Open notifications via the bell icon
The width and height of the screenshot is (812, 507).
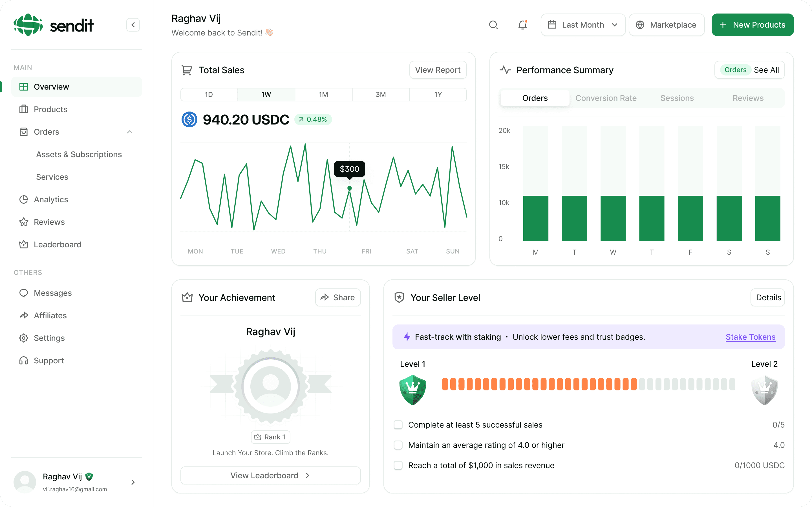coord(522,25)
